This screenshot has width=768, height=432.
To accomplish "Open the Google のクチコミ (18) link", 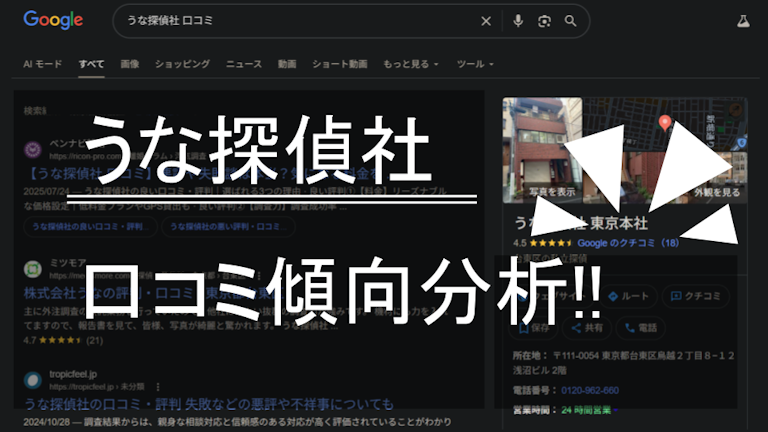I will pyautogui.click(x=628, y=243).
